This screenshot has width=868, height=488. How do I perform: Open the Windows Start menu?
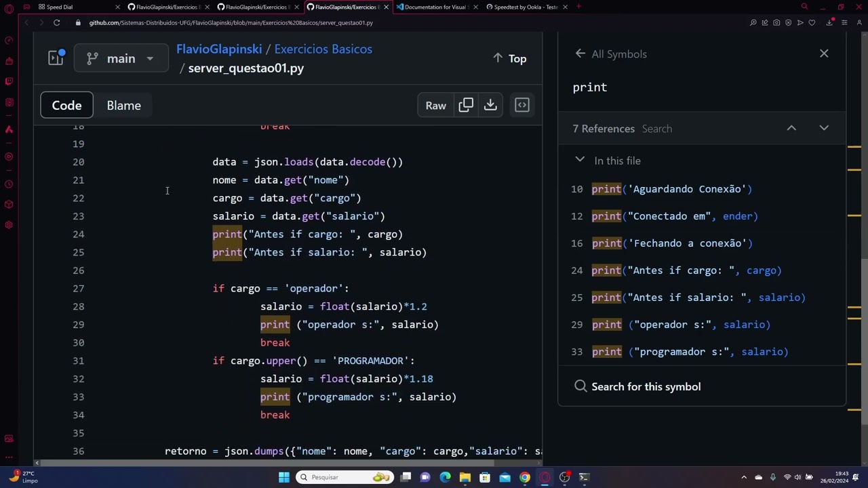284,477
